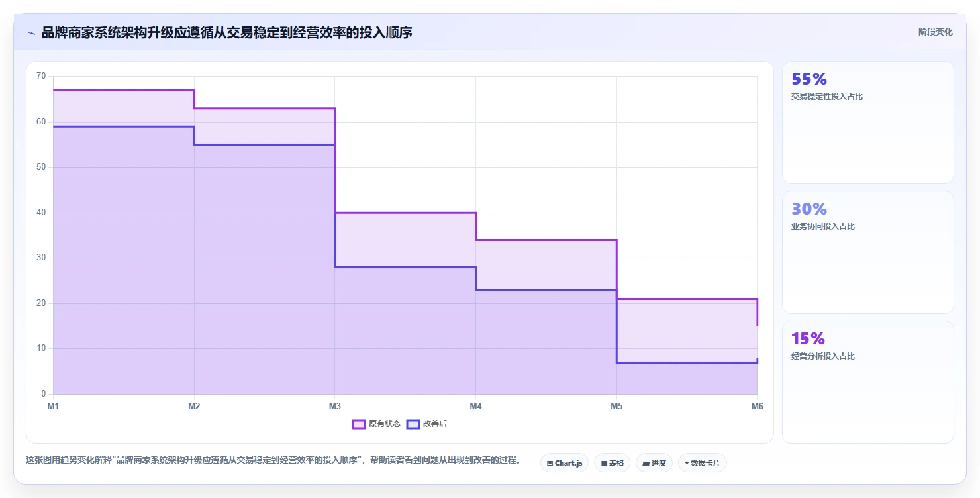Toggle the 改善后 legend swatch

coord(413,424)
